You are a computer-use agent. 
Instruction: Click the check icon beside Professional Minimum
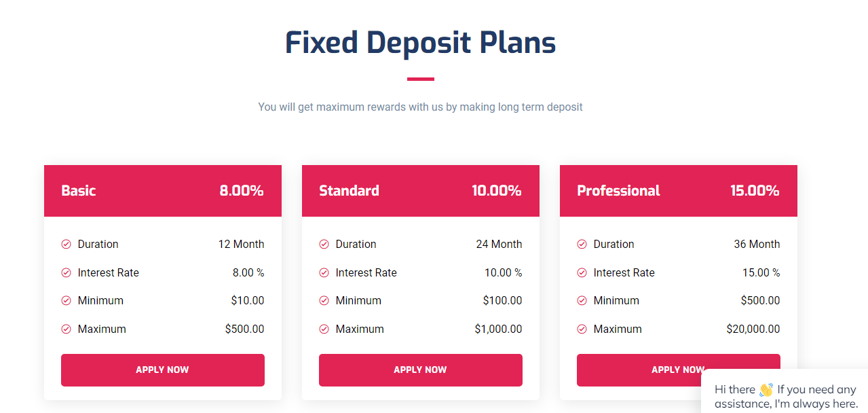click(582, 301)
